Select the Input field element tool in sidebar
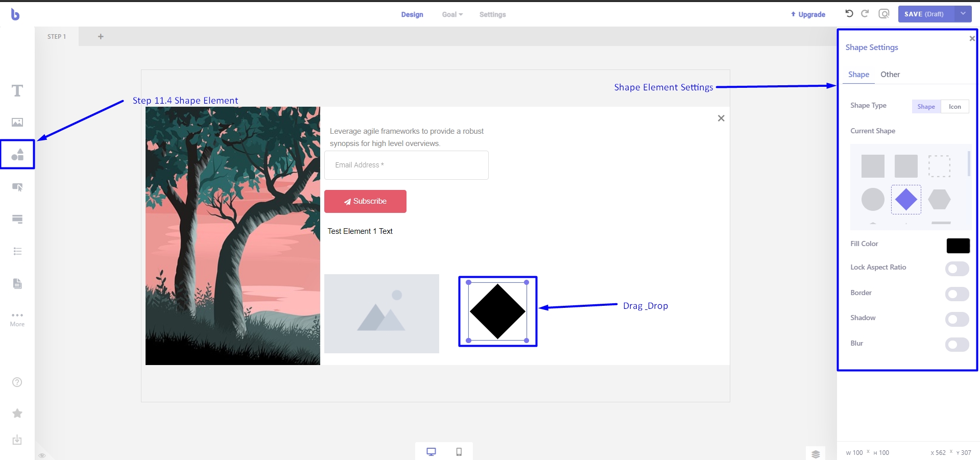980x460 pixels. 17,219
